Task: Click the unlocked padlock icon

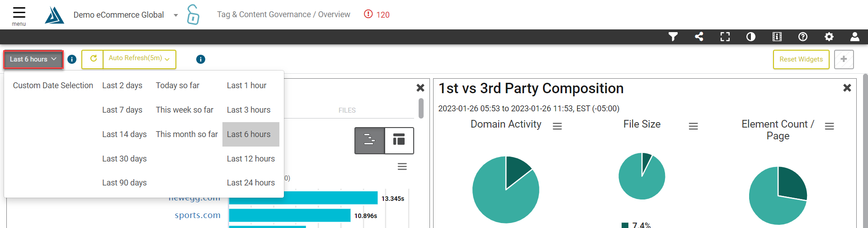Action: pos(193,14)
